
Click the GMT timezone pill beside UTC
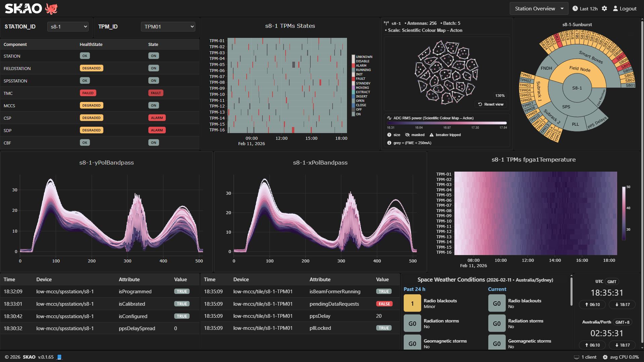point(612,282)
